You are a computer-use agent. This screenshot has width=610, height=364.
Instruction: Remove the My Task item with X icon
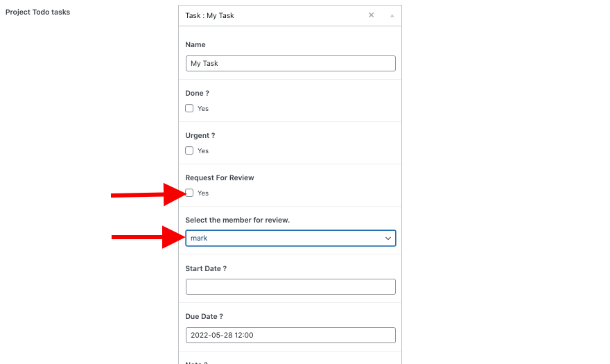coord(372,15)
